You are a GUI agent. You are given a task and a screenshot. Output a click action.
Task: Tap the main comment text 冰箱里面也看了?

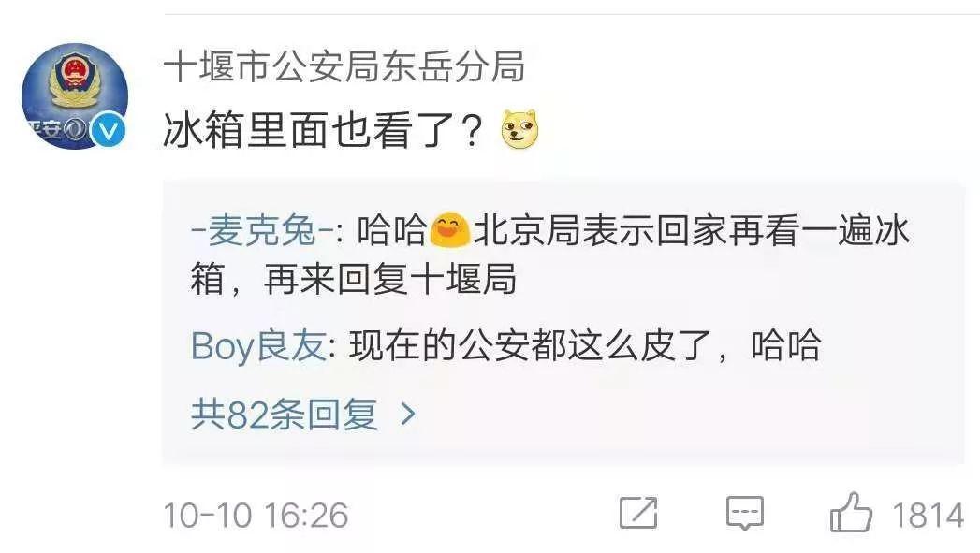tap(323, 130)
